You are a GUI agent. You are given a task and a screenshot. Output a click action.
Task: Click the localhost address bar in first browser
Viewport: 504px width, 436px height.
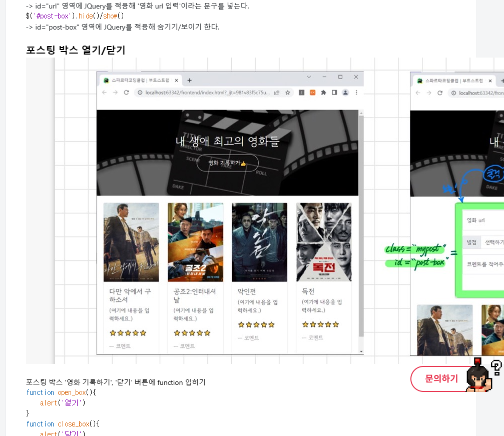(x=207, y=93)
